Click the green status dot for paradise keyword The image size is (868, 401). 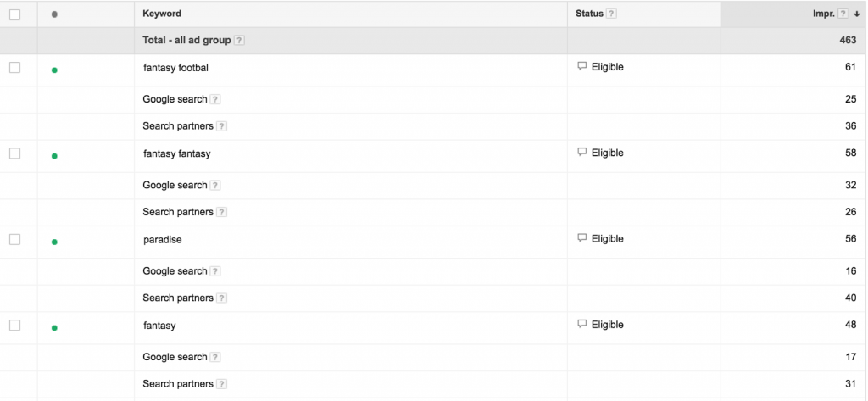[54, 242]
